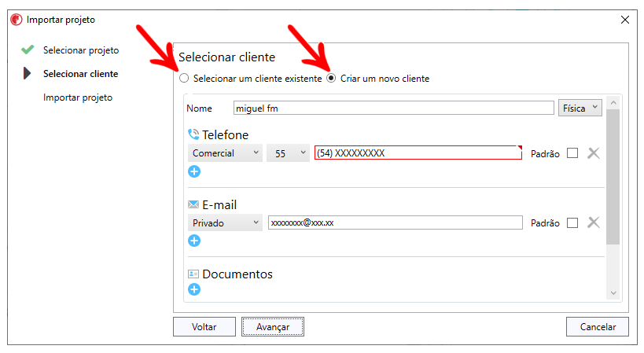Remove the phone entry with X icon

[x=594, y=153]
